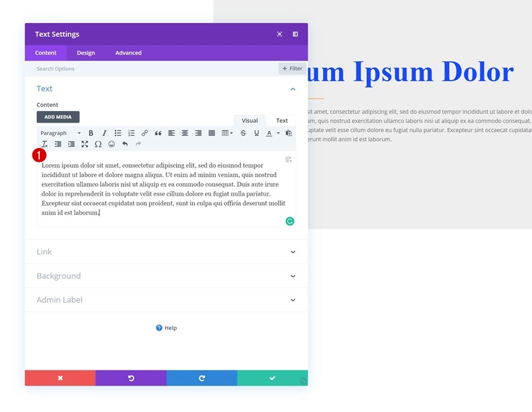Grab the modal resize handle corner
Viewport: 532px width, 412px height.
[303, 381]
